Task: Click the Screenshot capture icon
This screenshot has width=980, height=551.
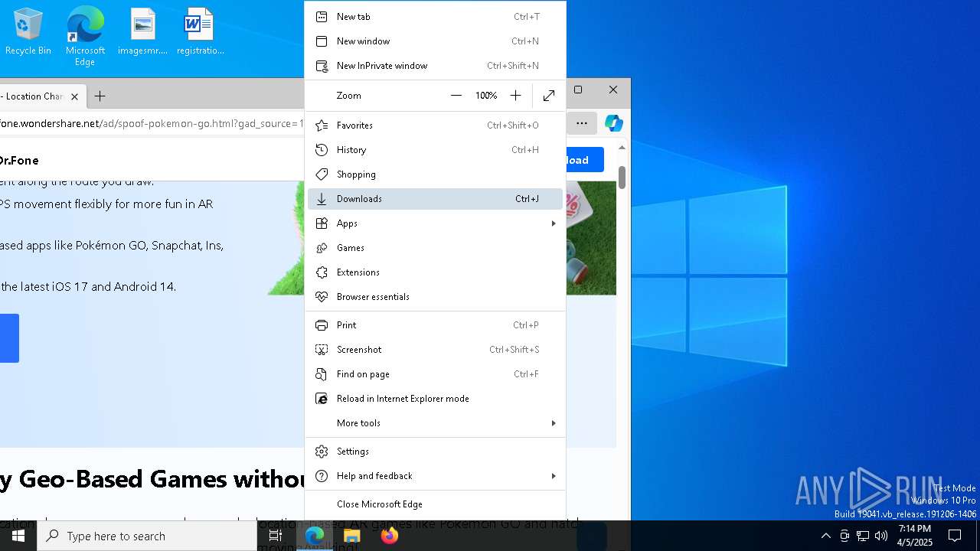Action: tap(322, 350)
